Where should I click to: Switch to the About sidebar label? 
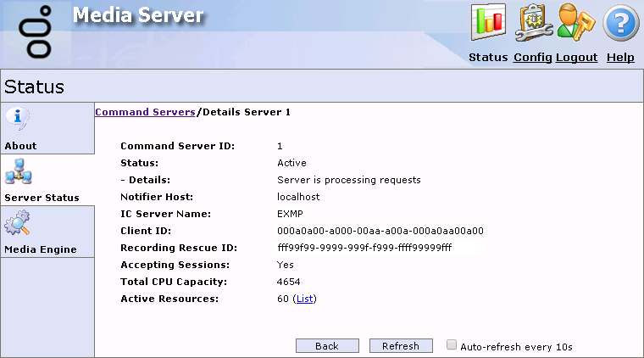tap(21, 146)
